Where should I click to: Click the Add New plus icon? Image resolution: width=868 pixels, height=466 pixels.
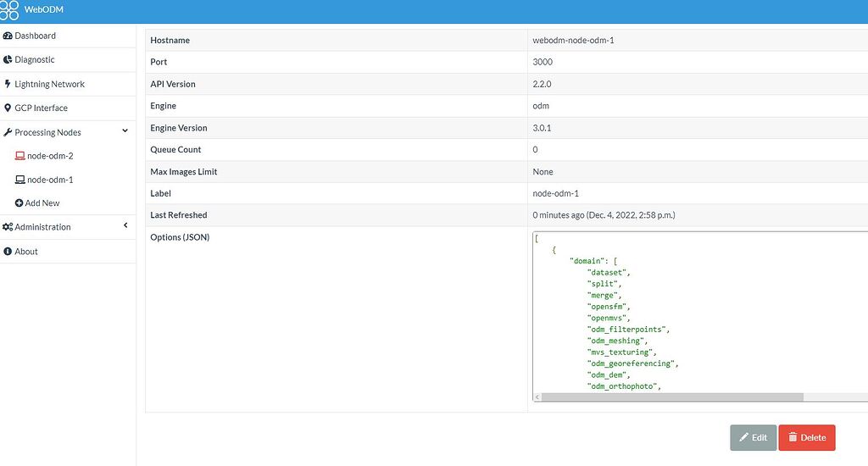[x=19, y=203]
